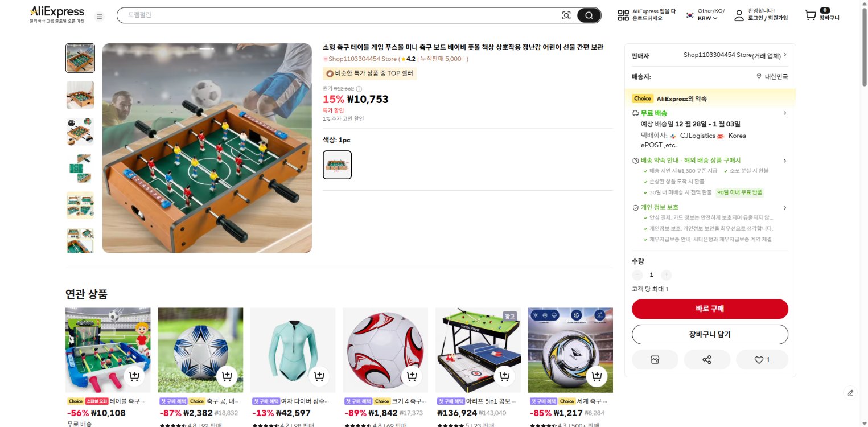Screen dimensions: 868x427
Task: Expand the 개인 정보 보호 section
Action: pyautogui.click(x=785, y=208)
